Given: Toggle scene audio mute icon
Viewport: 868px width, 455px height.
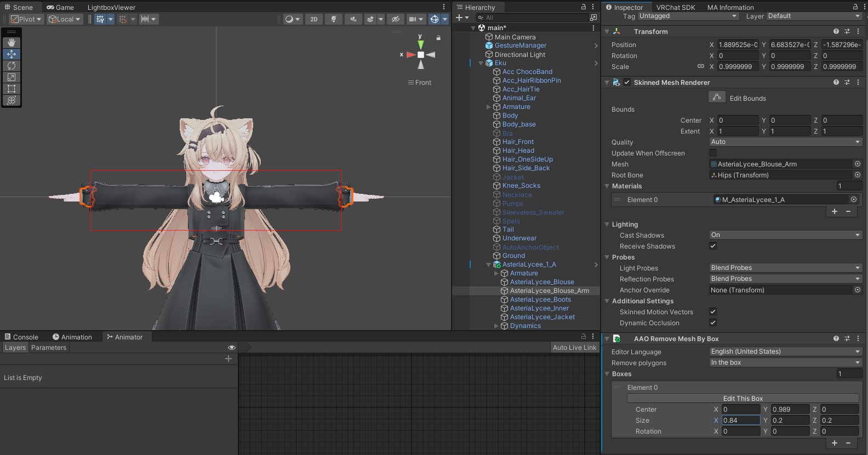Looking at the screenshot, I should point(353,19).
